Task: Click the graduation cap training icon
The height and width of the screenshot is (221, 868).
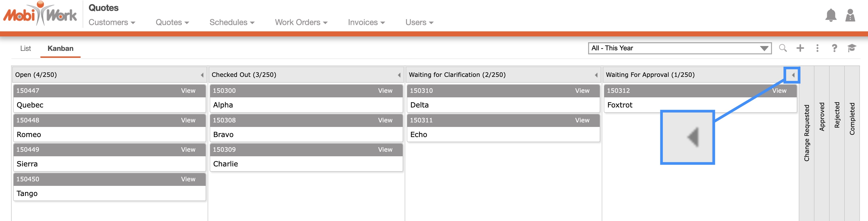Action: coord(852,48)
